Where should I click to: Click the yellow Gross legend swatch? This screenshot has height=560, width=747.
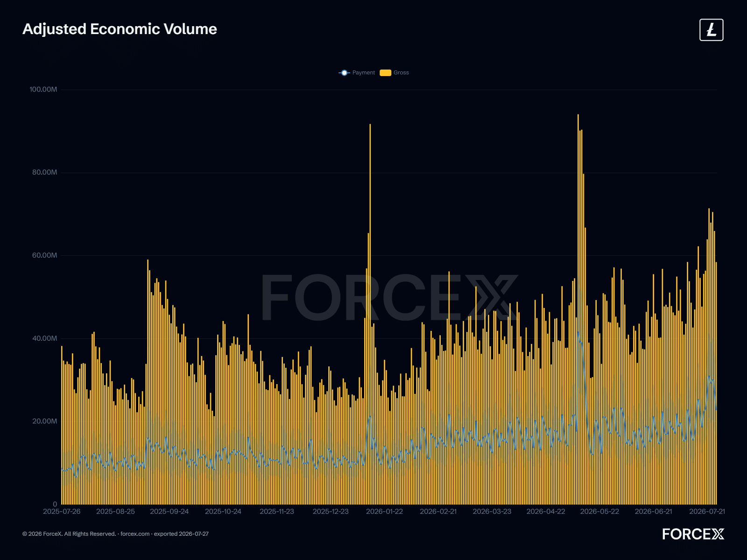tap(385, 73)
